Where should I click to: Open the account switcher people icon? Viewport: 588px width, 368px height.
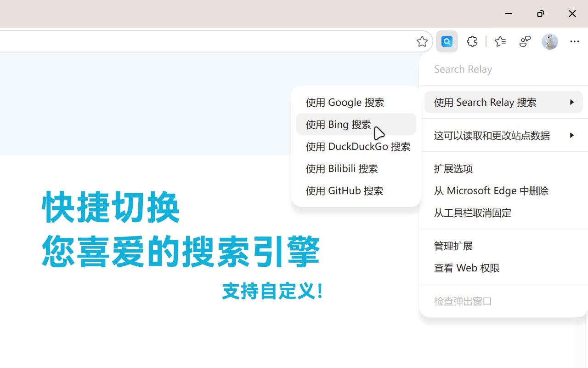click(525, 41)
